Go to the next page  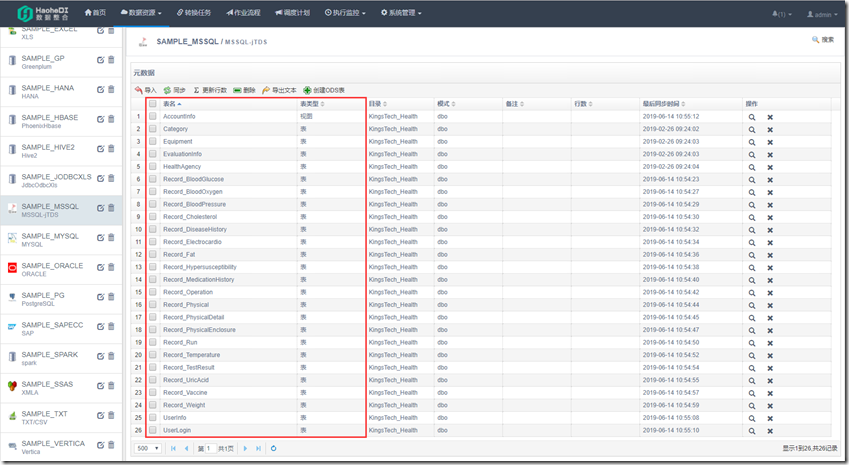point(245,448)
